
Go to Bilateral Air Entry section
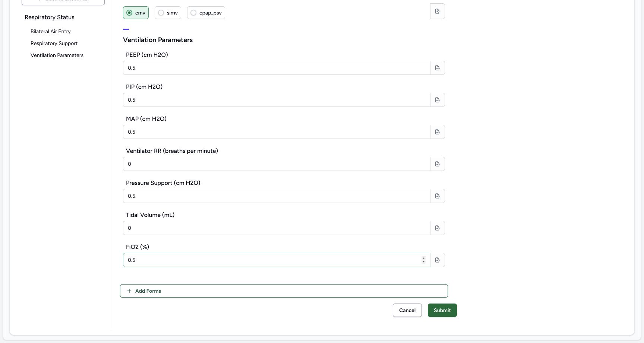point(51,31)
